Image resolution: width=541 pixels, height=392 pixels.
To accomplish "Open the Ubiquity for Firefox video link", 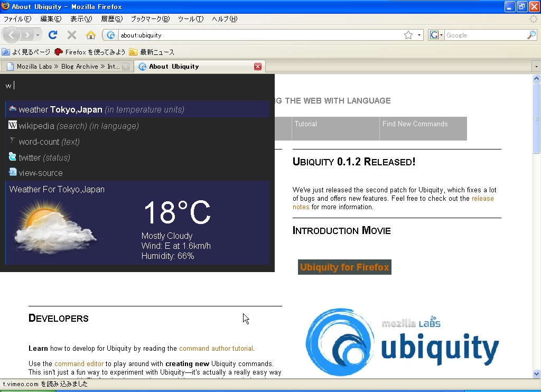I will tap(344, 267).
